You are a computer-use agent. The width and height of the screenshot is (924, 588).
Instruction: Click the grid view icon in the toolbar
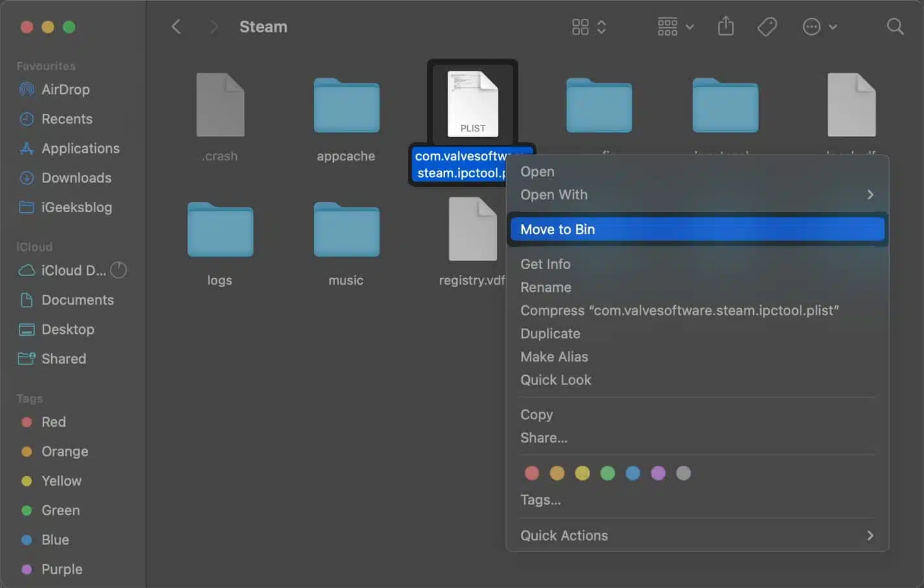pos(580,27)
